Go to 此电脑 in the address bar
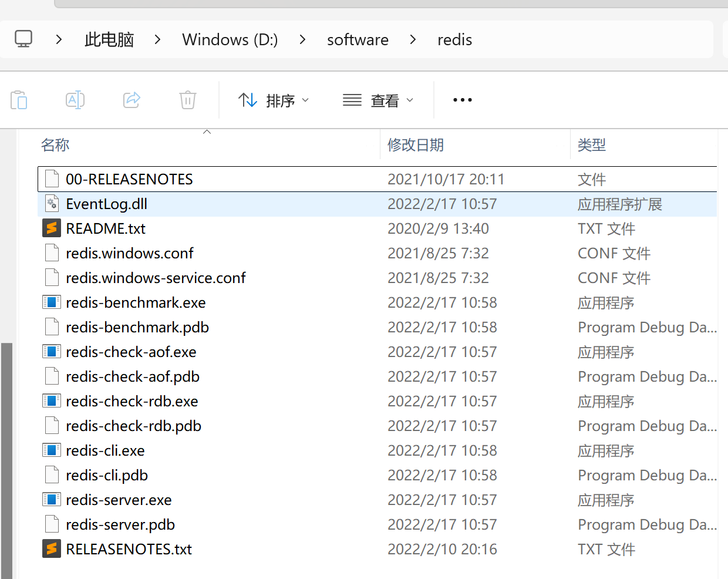The width and height of the screenshot is (728, 579). point(109,39)
